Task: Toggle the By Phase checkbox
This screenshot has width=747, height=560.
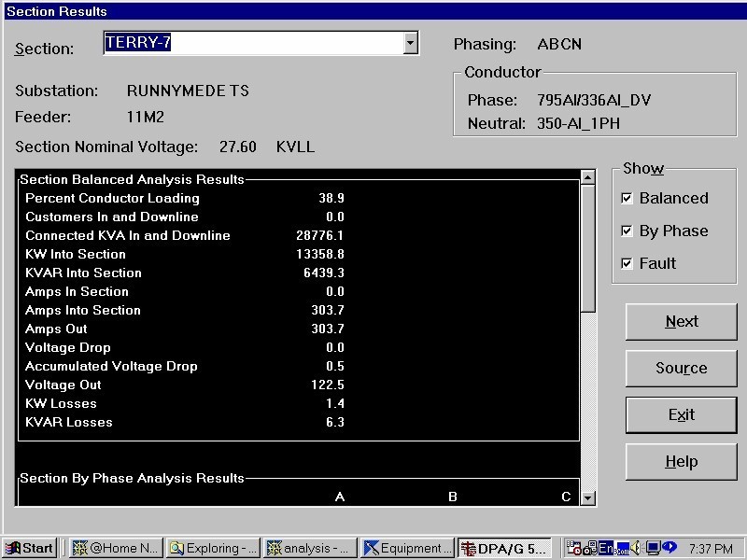Action: pos(627,231)
